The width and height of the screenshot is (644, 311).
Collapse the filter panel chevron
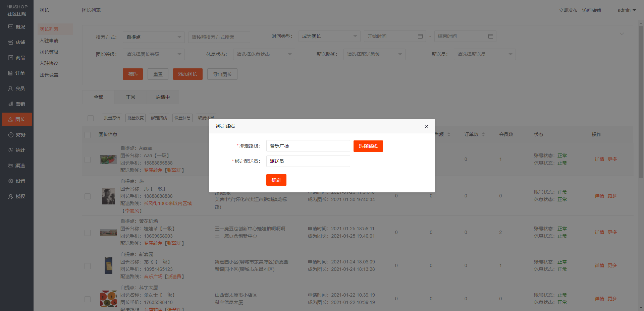click(622, 34)
